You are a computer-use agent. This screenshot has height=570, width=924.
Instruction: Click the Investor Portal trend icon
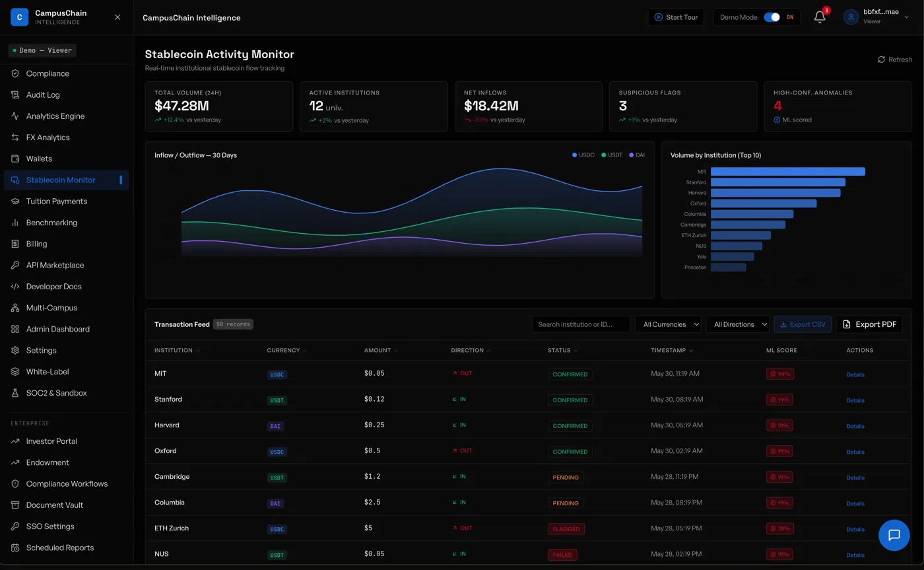(15, 441)
